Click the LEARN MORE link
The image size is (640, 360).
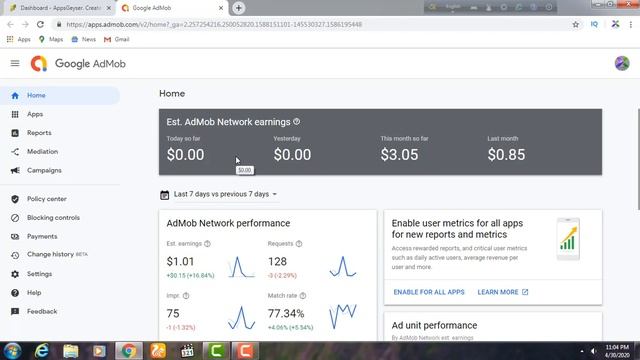502,292
